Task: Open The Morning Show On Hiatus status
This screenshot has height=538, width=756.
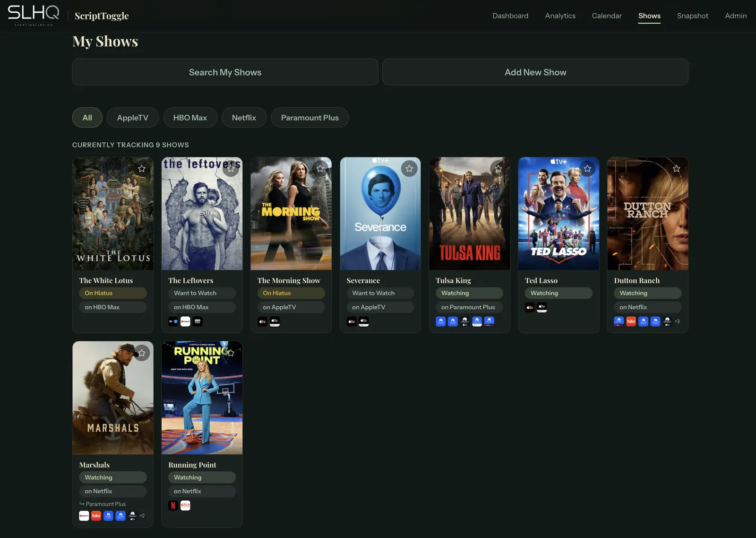Action: [291, 293]
